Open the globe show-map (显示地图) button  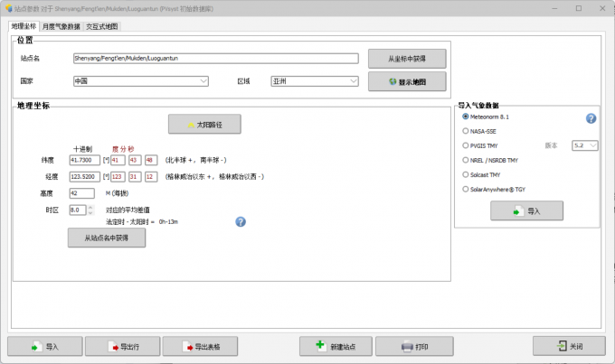pos(407,81)
